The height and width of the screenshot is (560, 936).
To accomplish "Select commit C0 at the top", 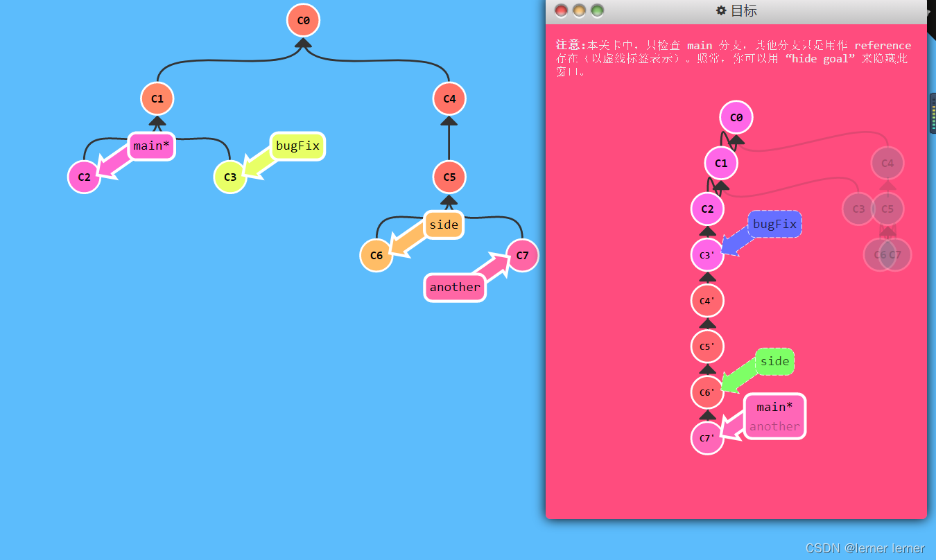I will 303,20.
